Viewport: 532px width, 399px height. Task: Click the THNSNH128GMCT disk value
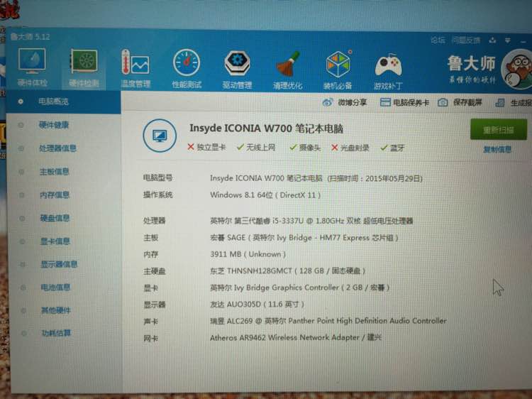point(287,270)
